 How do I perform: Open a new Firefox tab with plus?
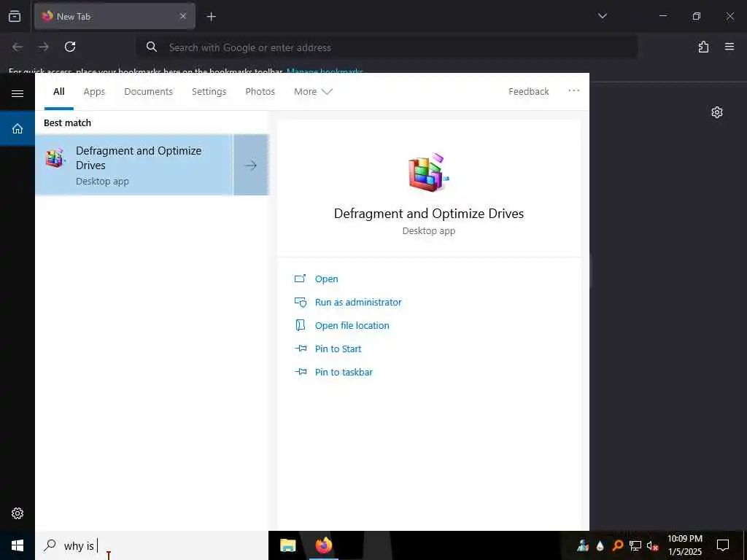point(211,17)
